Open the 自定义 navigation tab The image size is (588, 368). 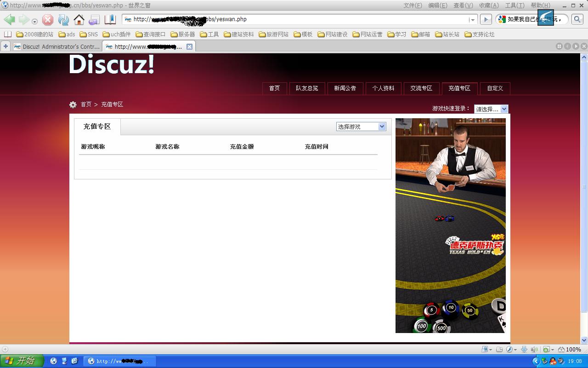click(x=495, y=88)
